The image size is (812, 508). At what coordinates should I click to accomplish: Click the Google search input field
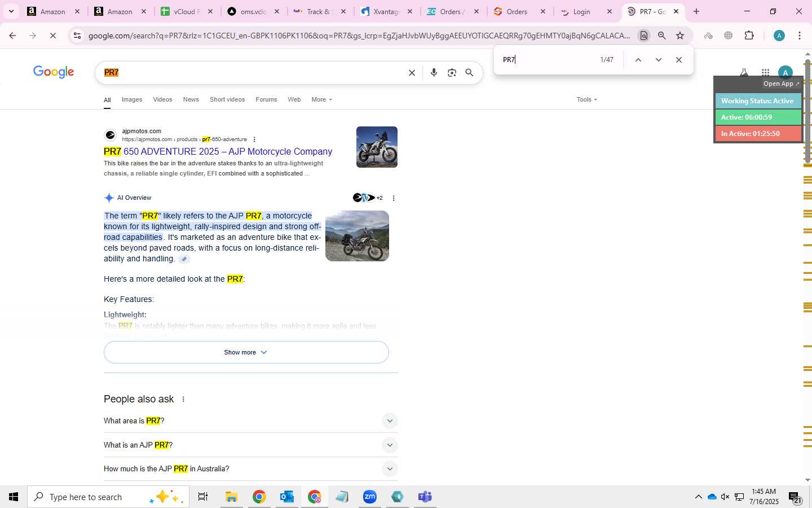(254, 73)
